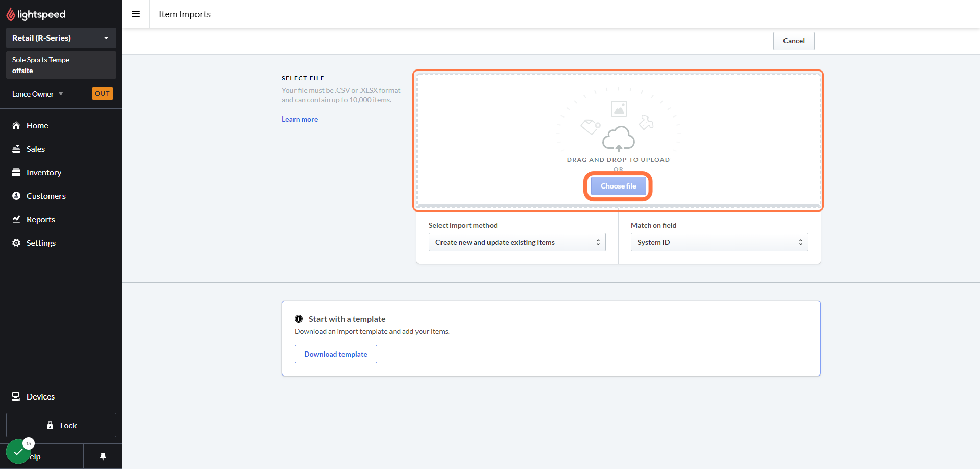Click the Lock button

pyautogui.click(x=61, y=425)
